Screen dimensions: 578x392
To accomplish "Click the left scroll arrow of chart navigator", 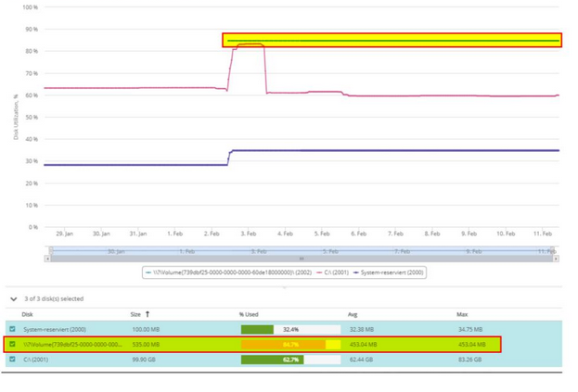I will (x=47, y=259).
